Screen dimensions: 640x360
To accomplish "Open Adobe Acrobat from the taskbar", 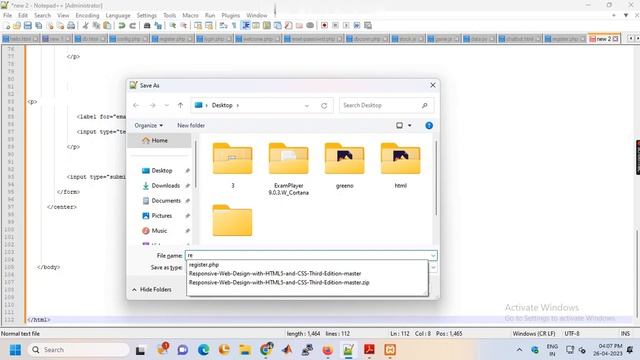I will coord(369,350).
